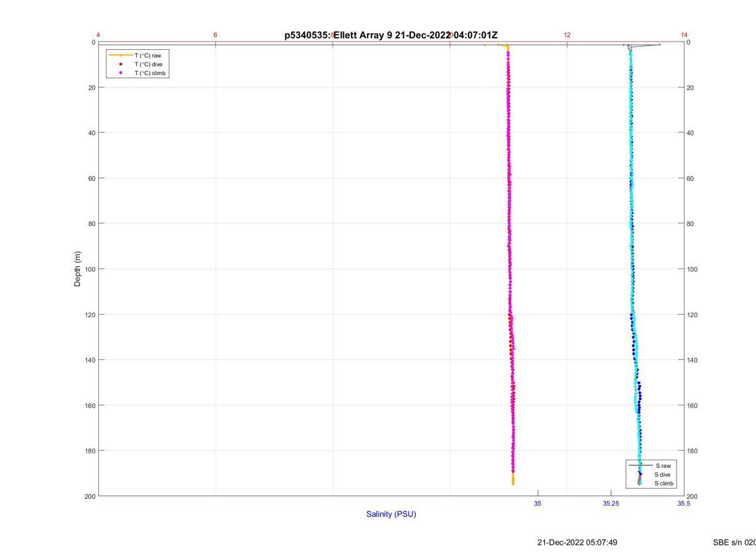The height and width of the screenshot is (558, 756).
Task: Click the right-axis depth tick label 40
Action: coord(690,133)
